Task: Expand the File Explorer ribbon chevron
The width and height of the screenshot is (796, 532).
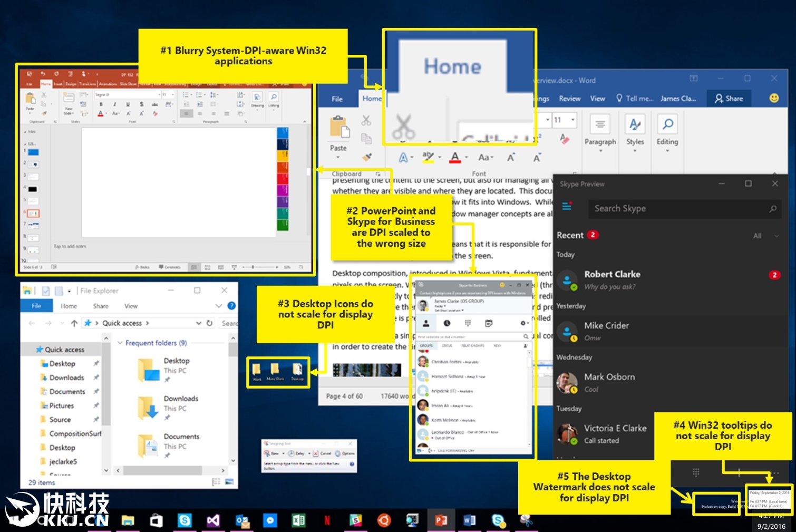Action: (x=219, y=306)
